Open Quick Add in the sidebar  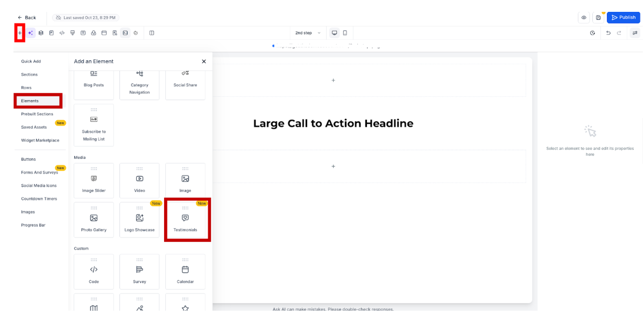coord(31,61)
